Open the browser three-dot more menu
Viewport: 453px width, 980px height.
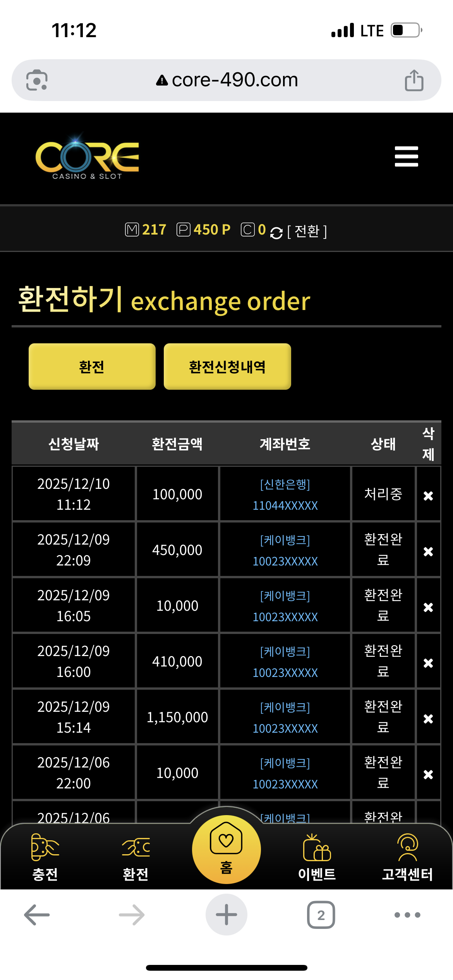coord(407,915)
